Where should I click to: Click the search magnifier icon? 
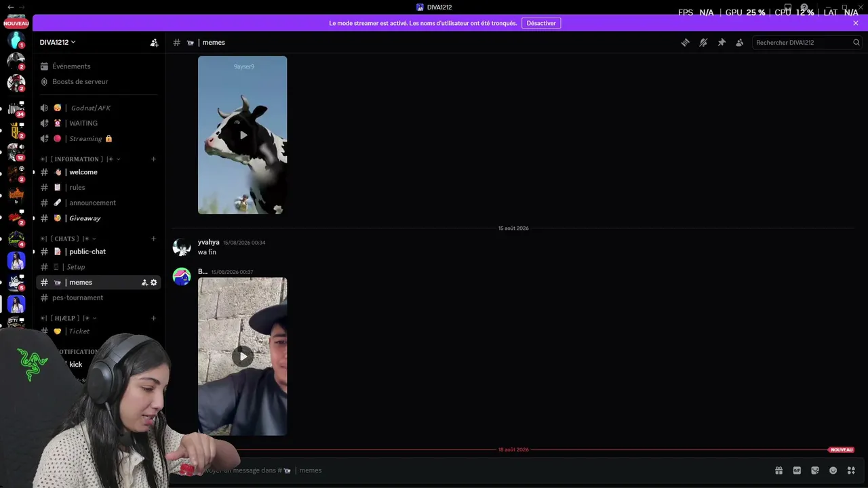pyautogui.click(x=856, y=42)
